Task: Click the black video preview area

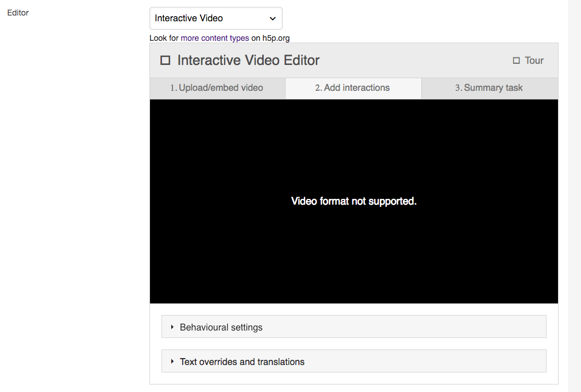Action: click(354, 201)
